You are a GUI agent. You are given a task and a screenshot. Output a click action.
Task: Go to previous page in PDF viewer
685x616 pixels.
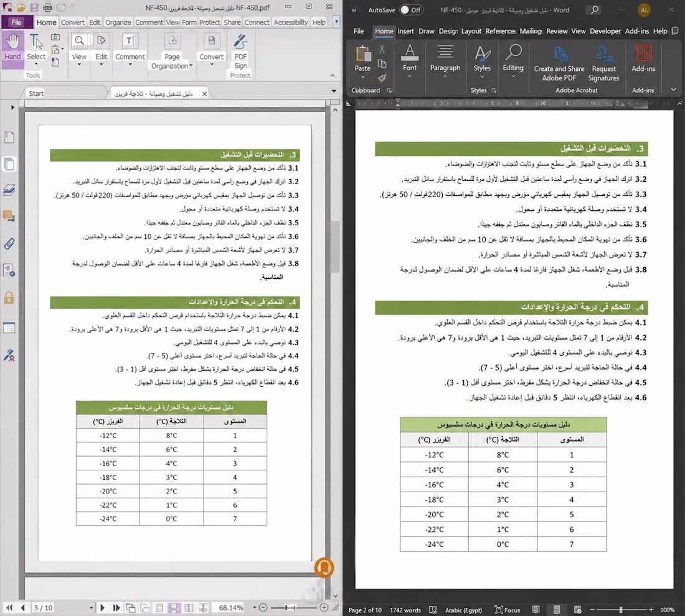coord(22,607)
